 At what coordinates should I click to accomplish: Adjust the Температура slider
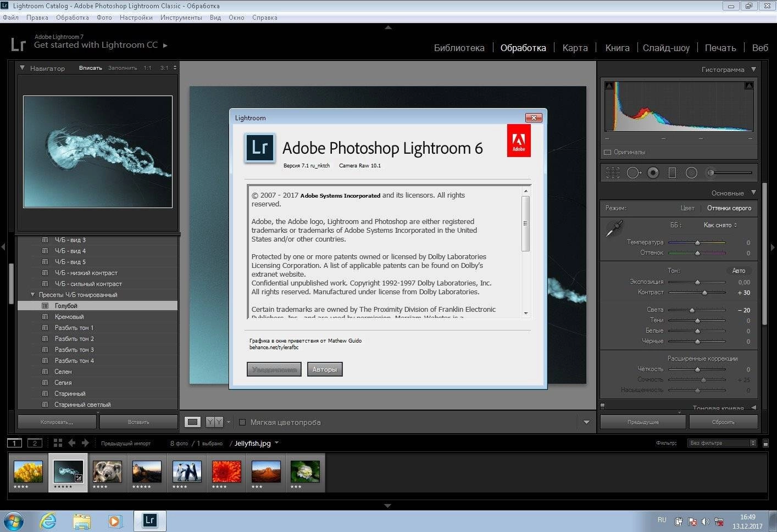click(697, 243)
